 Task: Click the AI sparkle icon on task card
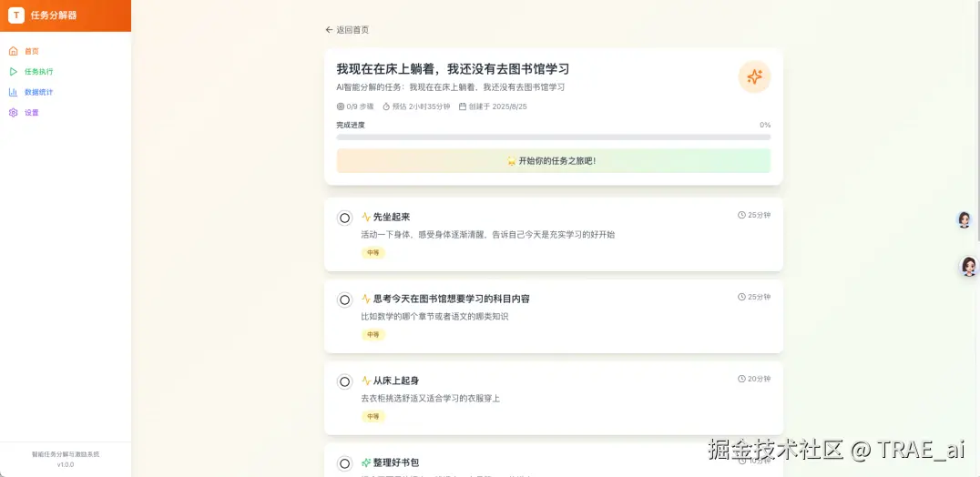[x=754, y=77]
